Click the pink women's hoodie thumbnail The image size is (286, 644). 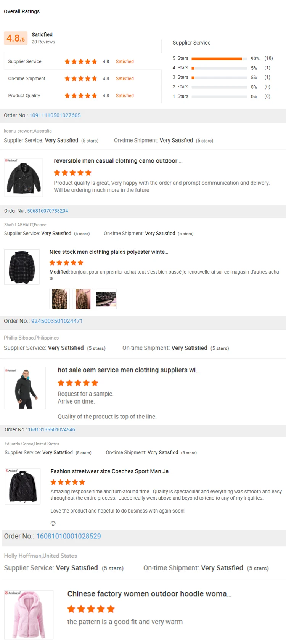tap(29, 614)
